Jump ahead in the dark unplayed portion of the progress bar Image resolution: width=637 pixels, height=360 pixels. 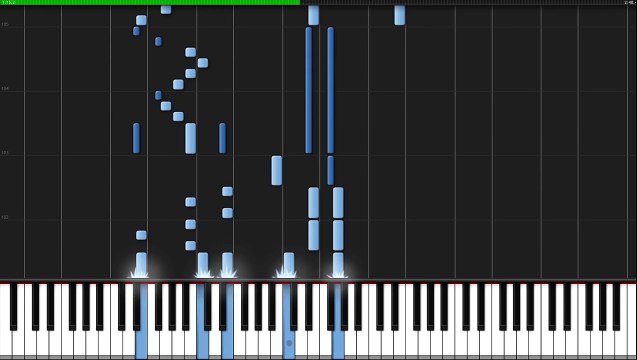click(x=468, y=2)
